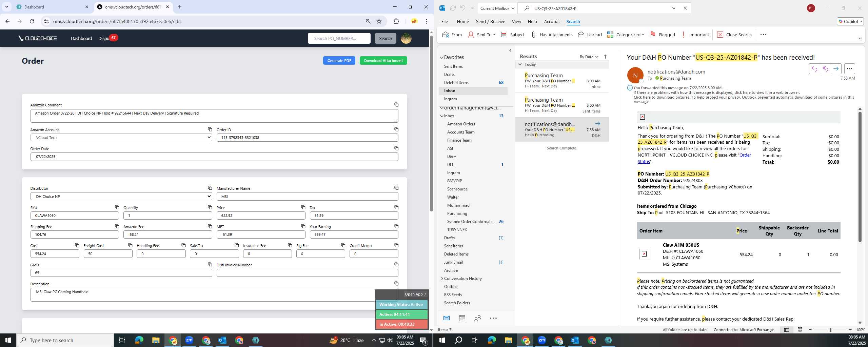Click Open App on the tracker widget
Screen dimensions: 868x347
click(x=415, y=294)
